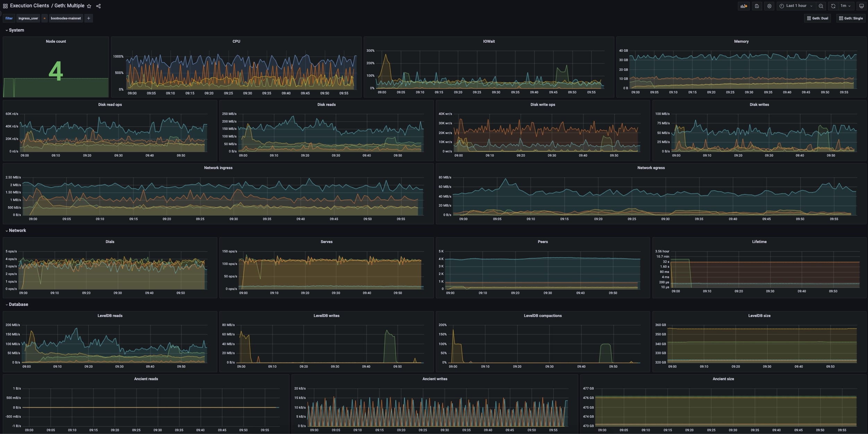Open the Geth: Dual dashboard link
Screen dimensions: 868x434
tap(817, 18)
